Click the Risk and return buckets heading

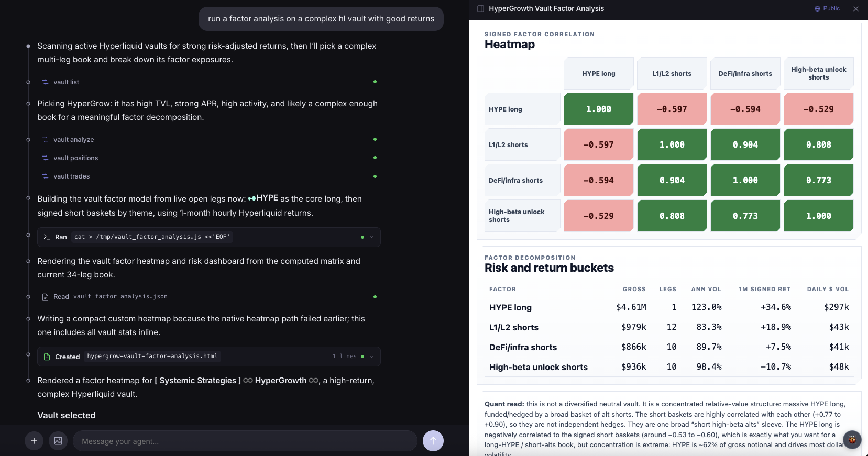[549, 268]
